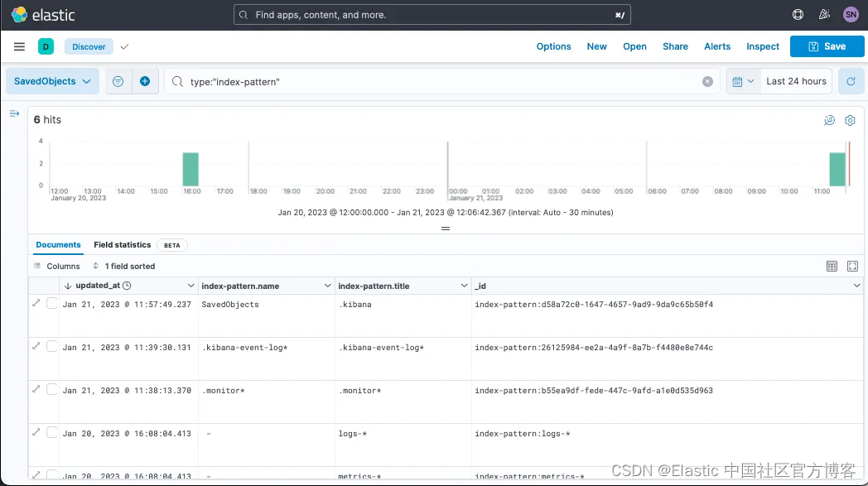Screen dimensions: 868x486
Task: Open the Options menu
Action: click(x=553, y=46)
